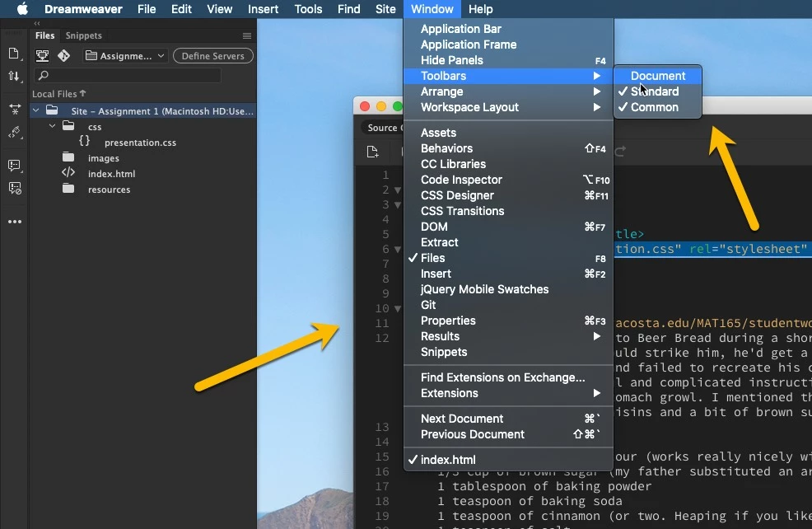Click the Format Source Code icon
Image resolution: width=812 pixels, height=529 pixels.
[x=15, y=132]
